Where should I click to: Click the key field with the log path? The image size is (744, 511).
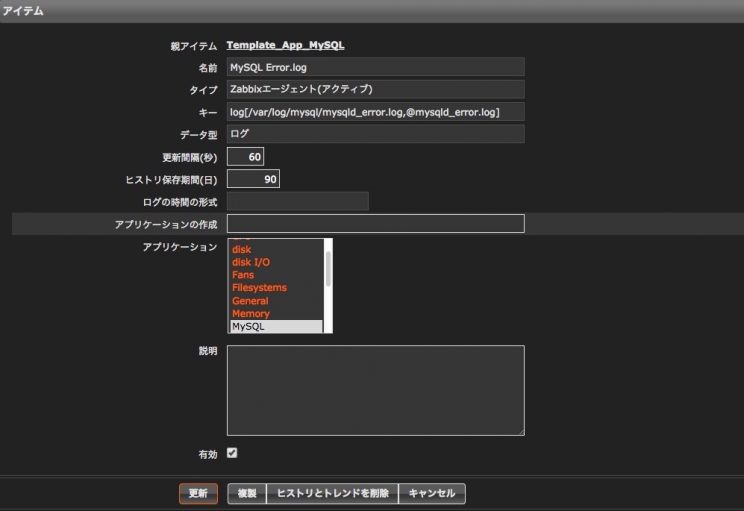(375, 112)
